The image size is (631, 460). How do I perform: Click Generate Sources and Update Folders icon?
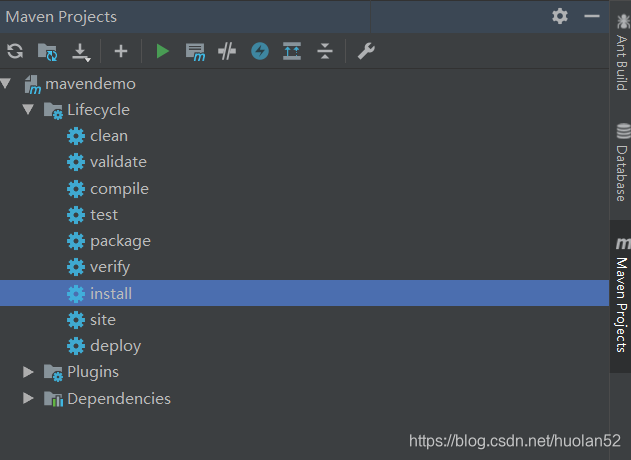click(x=47, y=52)
